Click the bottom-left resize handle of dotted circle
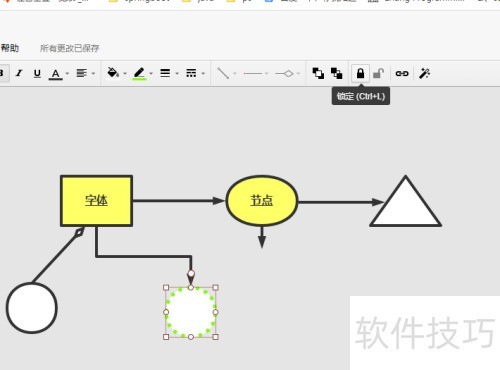This screenshot has height=370, width=500. pos(166,337)
